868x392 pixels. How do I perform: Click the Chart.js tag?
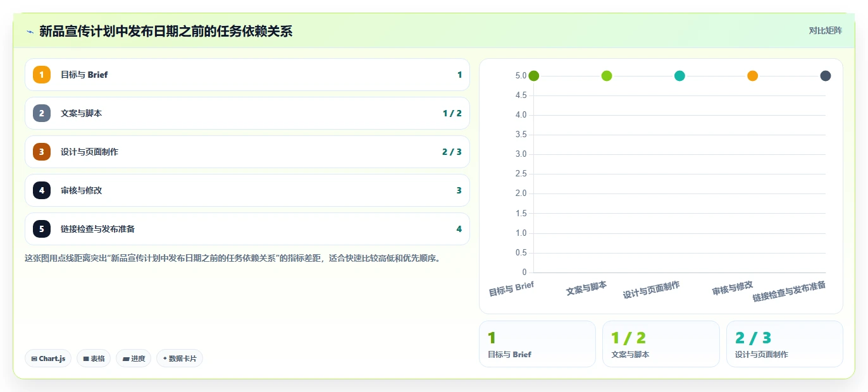pyautogui.click(x=49, y=358)
